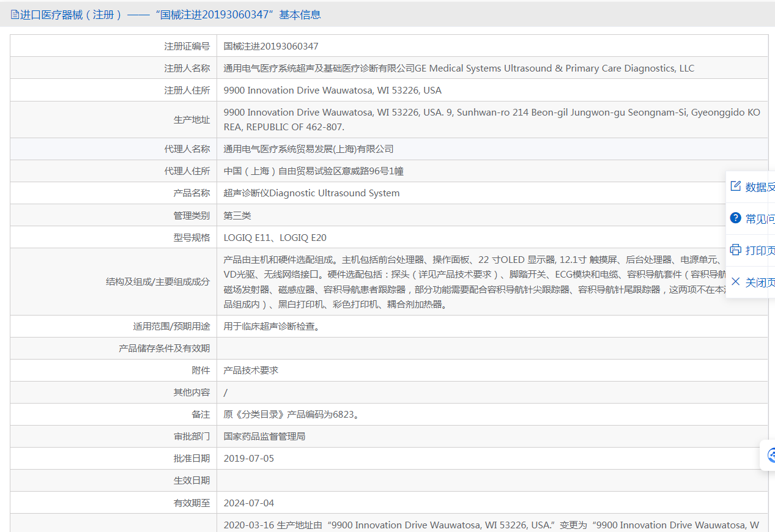This screenshot has width=775, height=532.
Task: Select the 注册证编号 label cell
Action: point(114,46)
